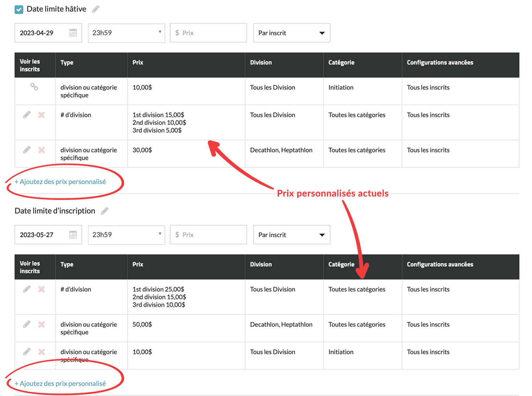Click the link icon in Initiation row
532x396 pixels.
[x=34, y=87]
